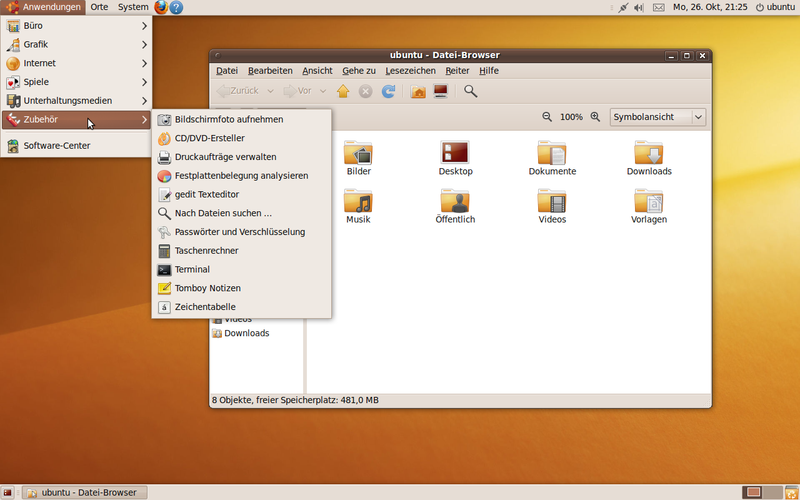Open Festplattenbelegung analysieren
800x500 pixels.
241,176
